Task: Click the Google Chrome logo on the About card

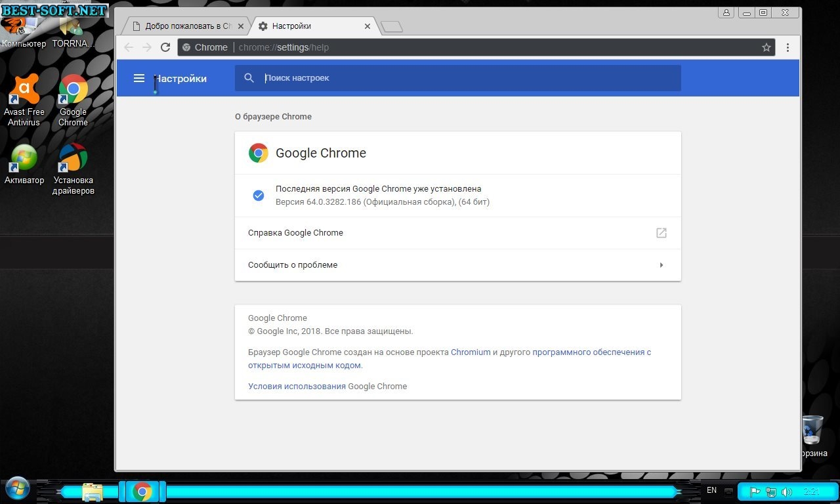Action: coord(259,153)
